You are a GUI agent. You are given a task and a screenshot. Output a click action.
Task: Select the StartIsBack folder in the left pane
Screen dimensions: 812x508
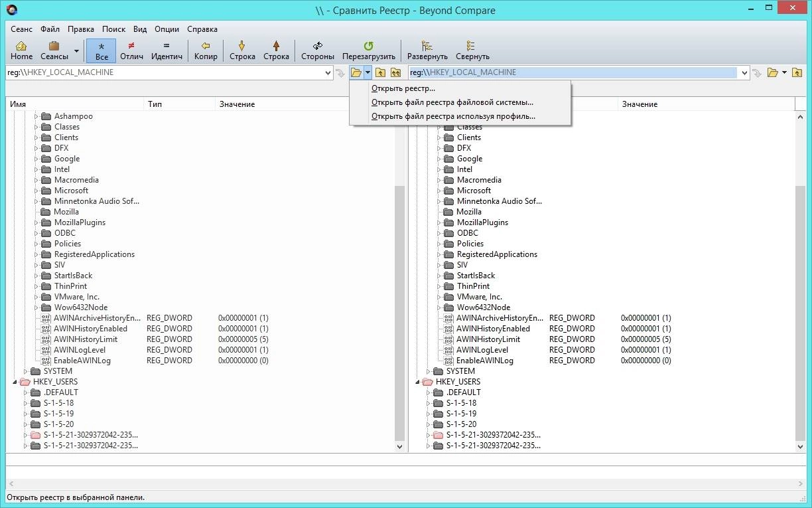point(73,276)
